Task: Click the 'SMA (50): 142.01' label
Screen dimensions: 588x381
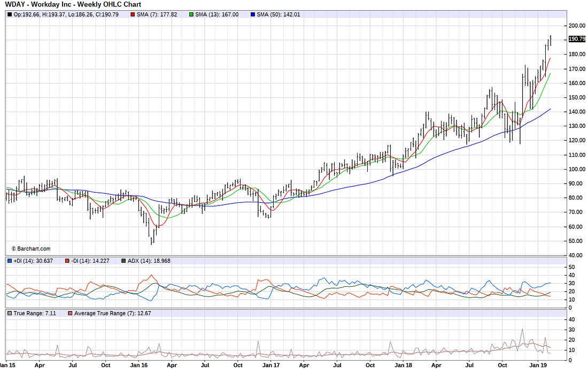Action: 278,14
